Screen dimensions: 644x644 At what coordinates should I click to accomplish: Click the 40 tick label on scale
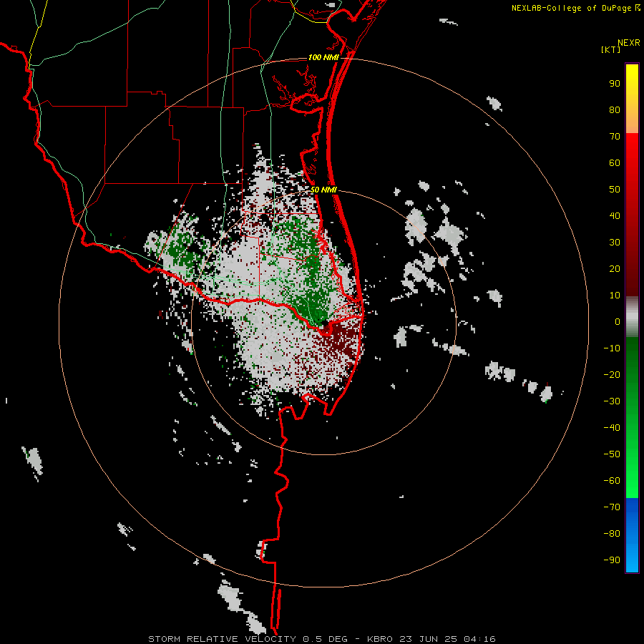[x=615, y=216]
